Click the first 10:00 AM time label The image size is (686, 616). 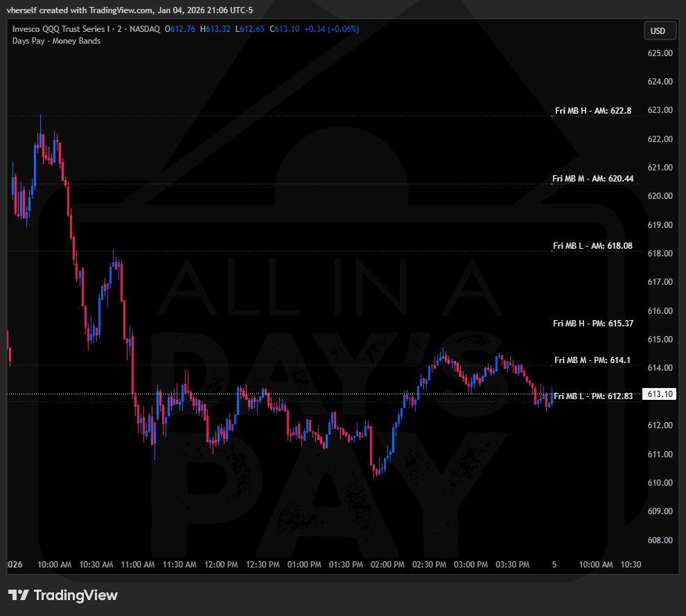click(54, 564)
